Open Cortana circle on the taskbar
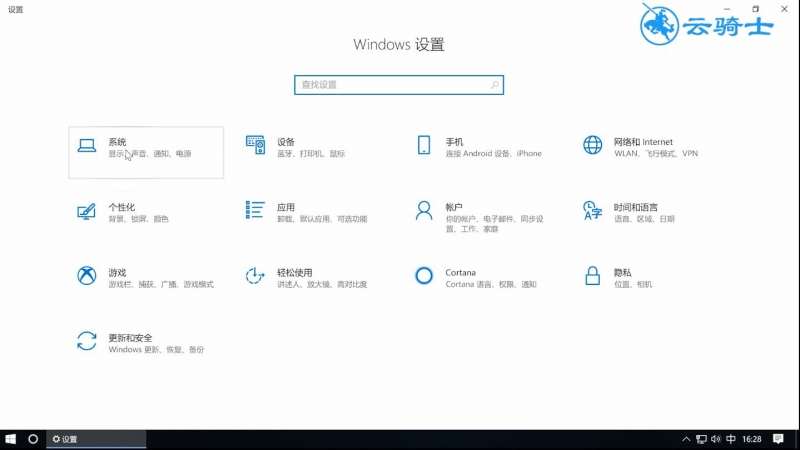800x450 pixels. (x=33, y=439)
